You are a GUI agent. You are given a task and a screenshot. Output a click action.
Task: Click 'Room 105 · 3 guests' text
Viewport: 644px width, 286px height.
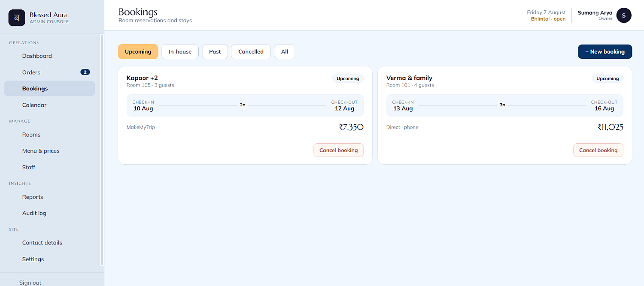(x=150, y=85)
